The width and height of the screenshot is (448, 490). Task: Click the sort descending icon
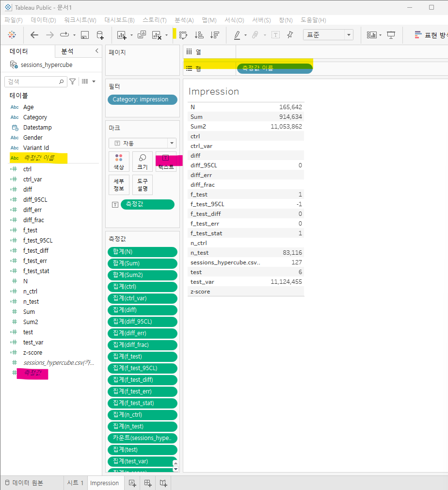[x=215, y=35]
